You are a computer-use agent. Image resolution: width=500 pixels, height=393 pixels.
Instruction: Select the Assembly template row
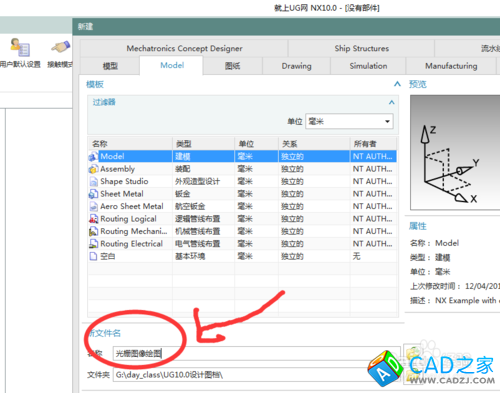pyautogui.click(x=243, y=169)
